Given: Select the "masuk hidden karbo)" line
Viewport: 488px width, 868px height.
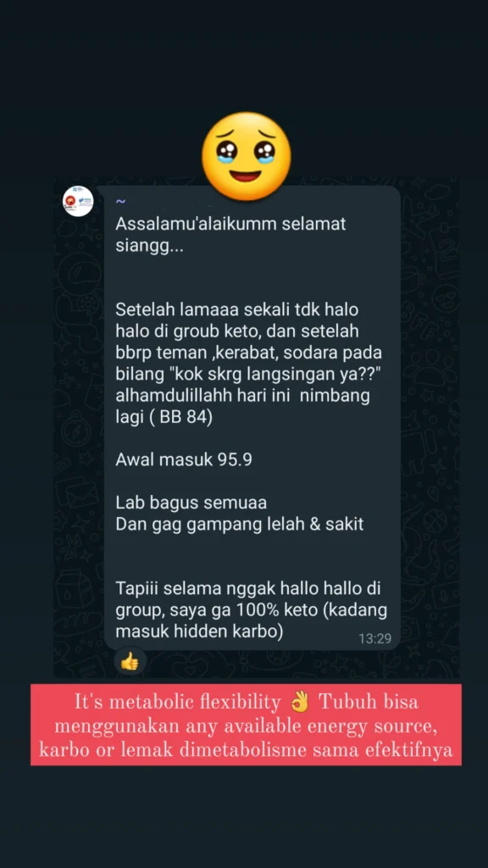Looking at the screenshot, I should pos(199,632).
